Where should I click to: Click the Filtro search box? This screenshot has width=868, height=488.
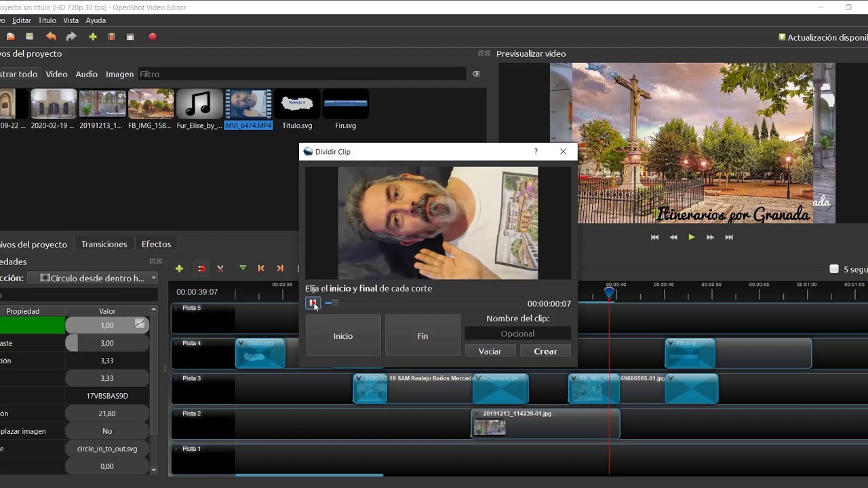[302, 74]
